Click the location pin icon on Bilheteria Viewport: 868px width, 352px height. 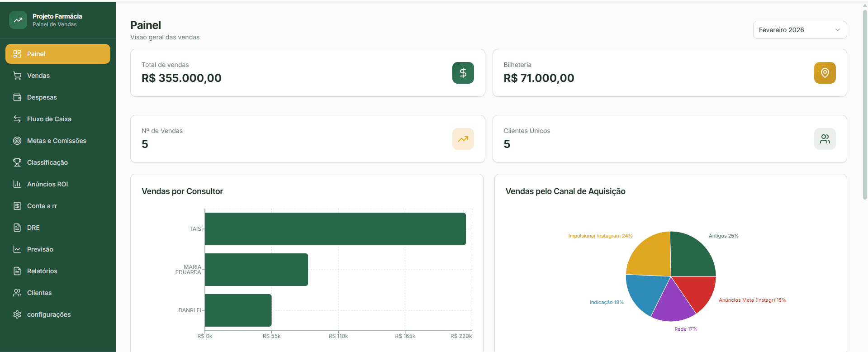[x=825, y=73]
